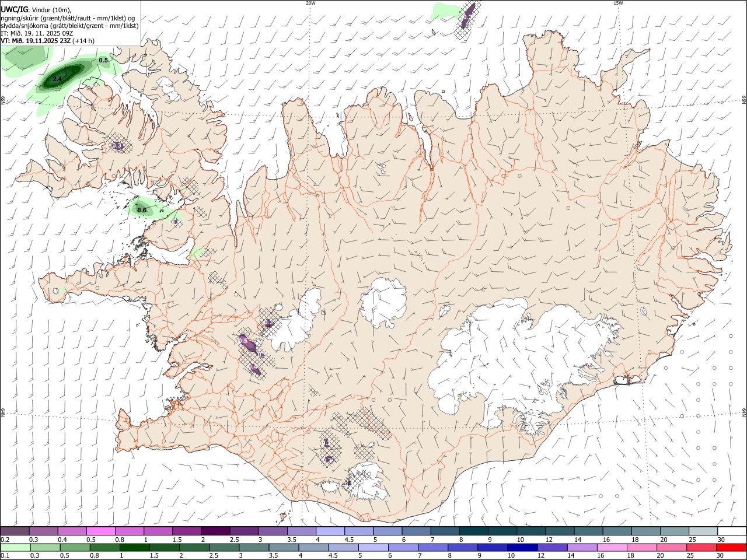This screenshot has height=560, width=747.
Task: Click the '30' label in the top legend row
Action: (x=721, y=540)
